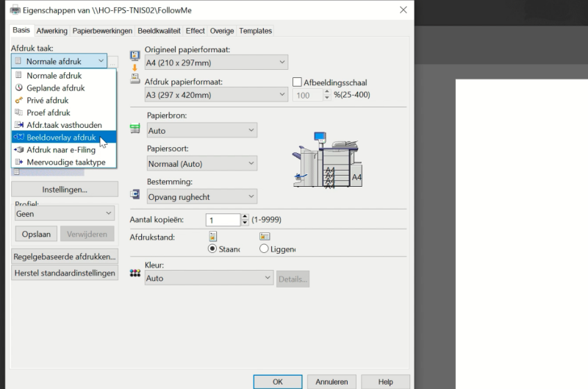Select the Geplande afdruk clock icon
The width and height of the screenshot is (588, 389).
tap(19, 88)
